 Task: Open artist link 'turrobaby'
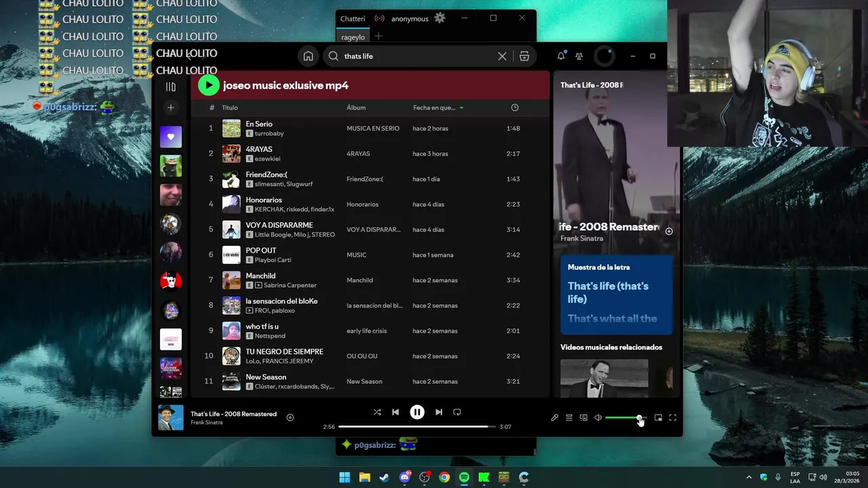pos(269,134)
